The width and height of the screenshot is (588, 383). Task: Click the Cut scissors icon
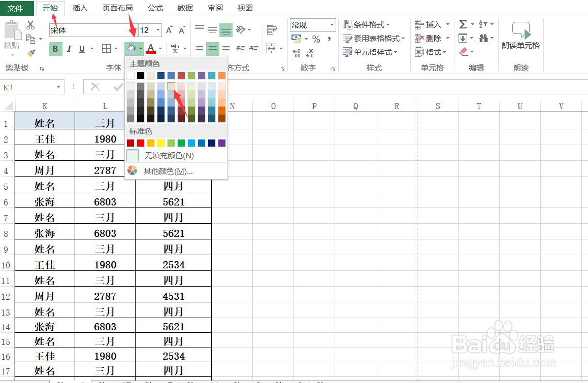(x=30, y=25)
